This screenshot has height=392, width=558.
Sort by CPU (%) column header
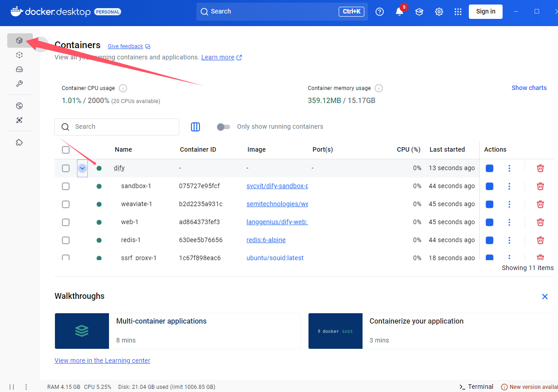coord(408,150)
